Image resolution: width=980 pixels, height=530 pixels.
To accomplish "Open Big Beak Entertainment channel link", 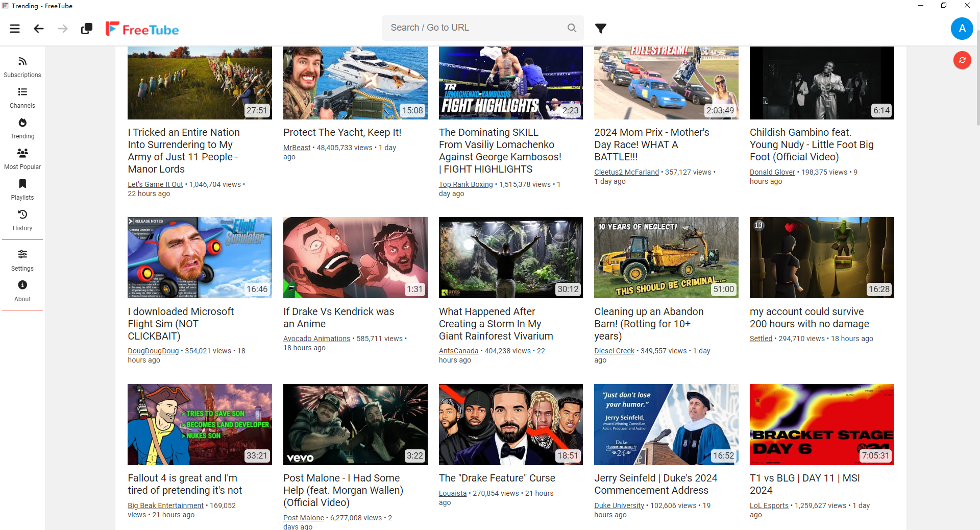I will (x=165, y=505).
